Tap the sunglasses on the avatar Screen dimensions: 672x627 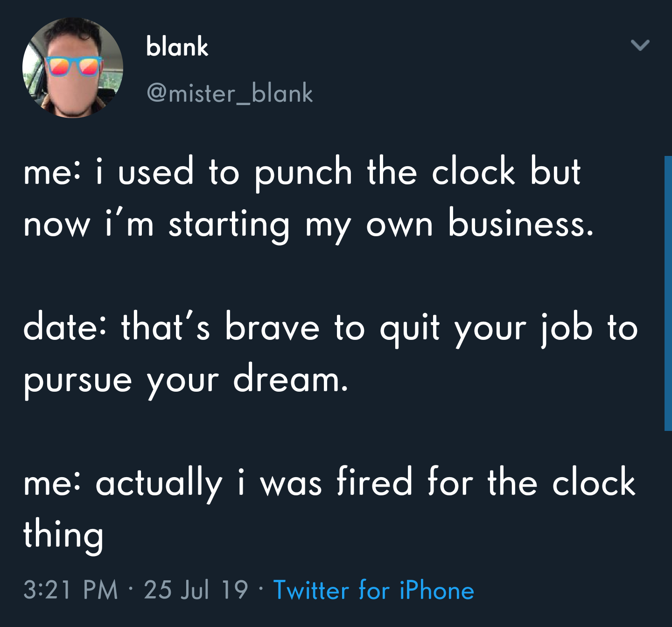[74, 66]
